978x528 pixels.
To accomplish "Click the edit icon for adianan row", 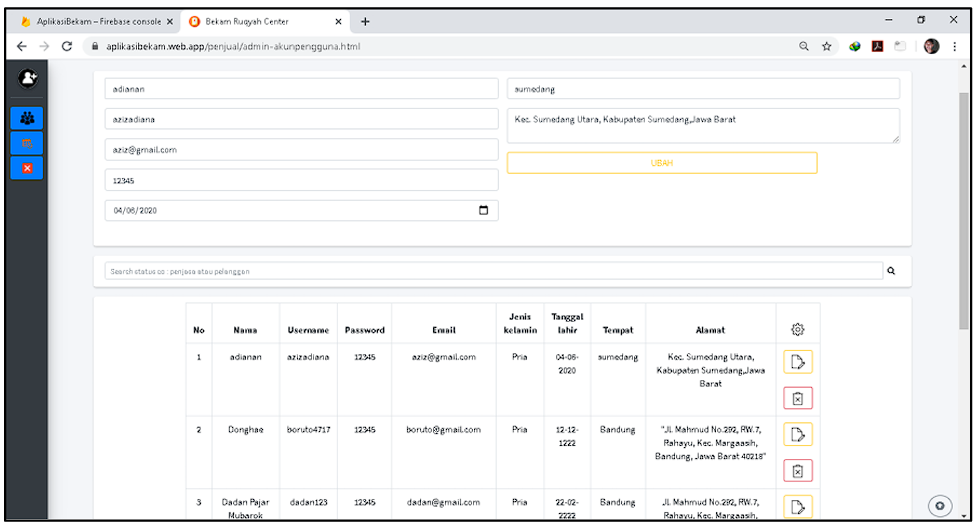I will [797, 362].
